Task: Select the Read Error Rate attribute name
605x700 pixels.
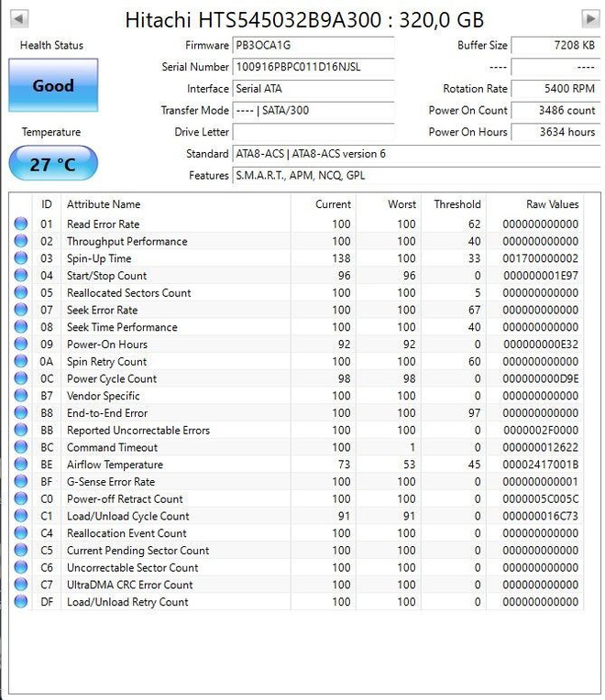Action: click(104, 224)
